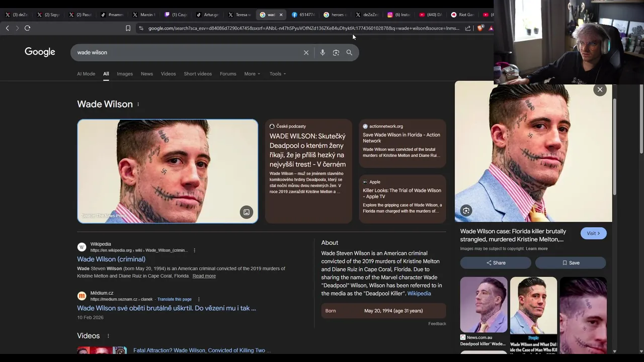The width and height of the screenshot is (644, 362).
Task: Switch to the YouTube (440) tab
Action: tap(430, 15)
